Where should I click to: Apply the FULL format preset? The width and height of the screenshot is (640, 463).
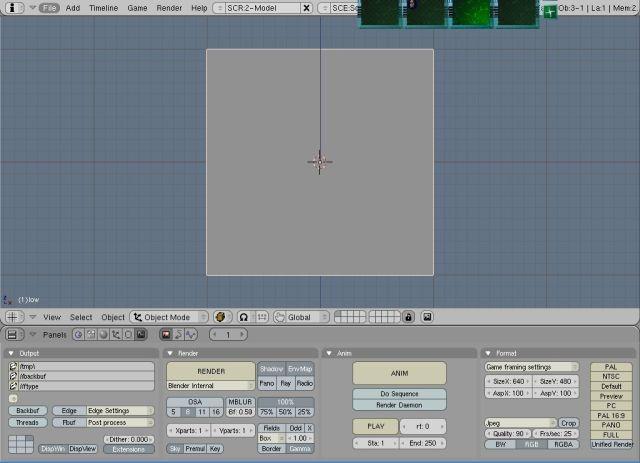pos(611,434)
